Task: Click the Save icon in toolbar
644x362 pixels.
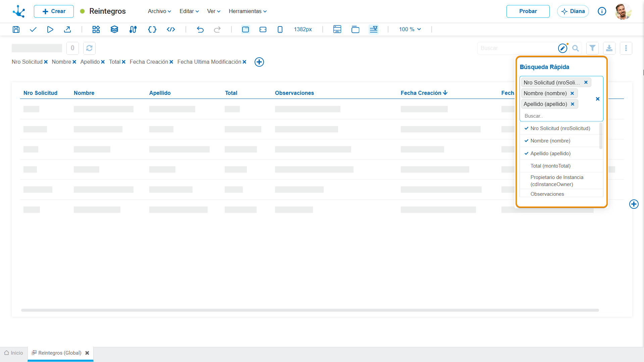Action: (x=16, y=29)
